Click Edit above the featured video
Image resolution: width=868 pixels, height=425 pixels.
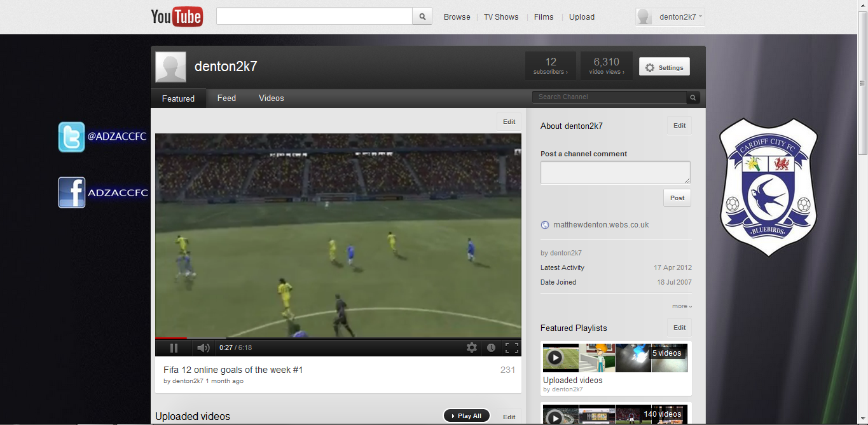pos(509,122)
